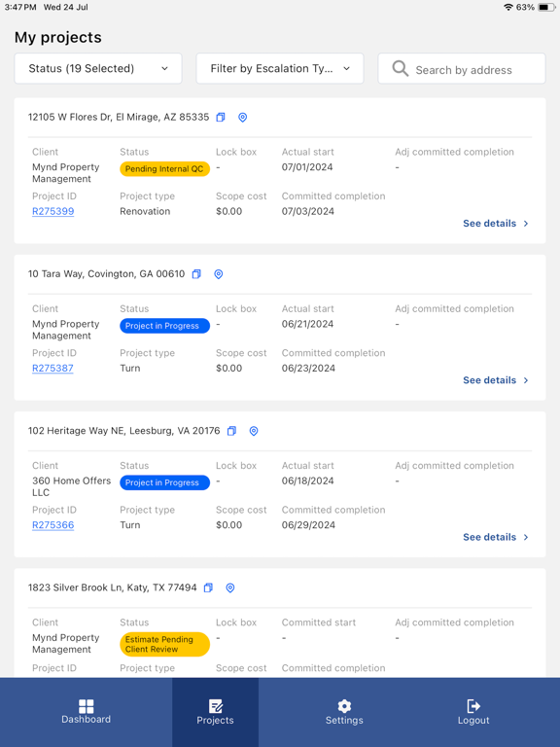The height and width of the screenshot is (747, 560).
Task: See details for project R275387
Action: (496, 380)
